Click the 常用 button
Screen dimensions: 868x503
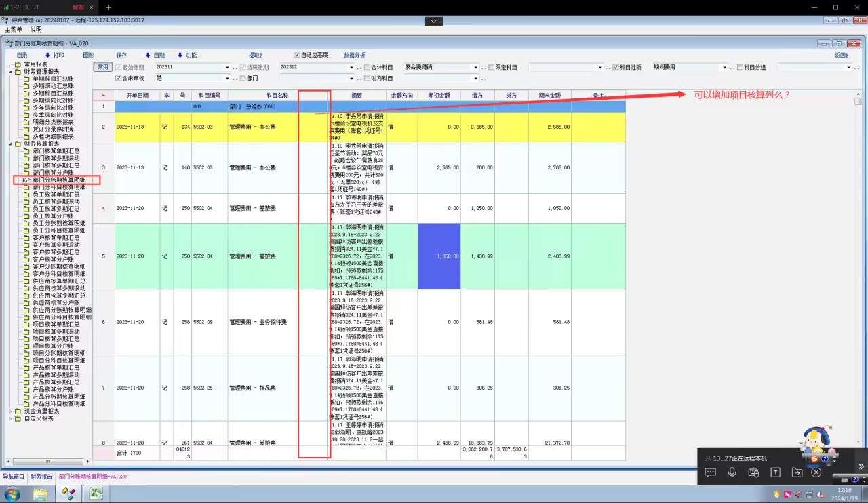[102, 68]
